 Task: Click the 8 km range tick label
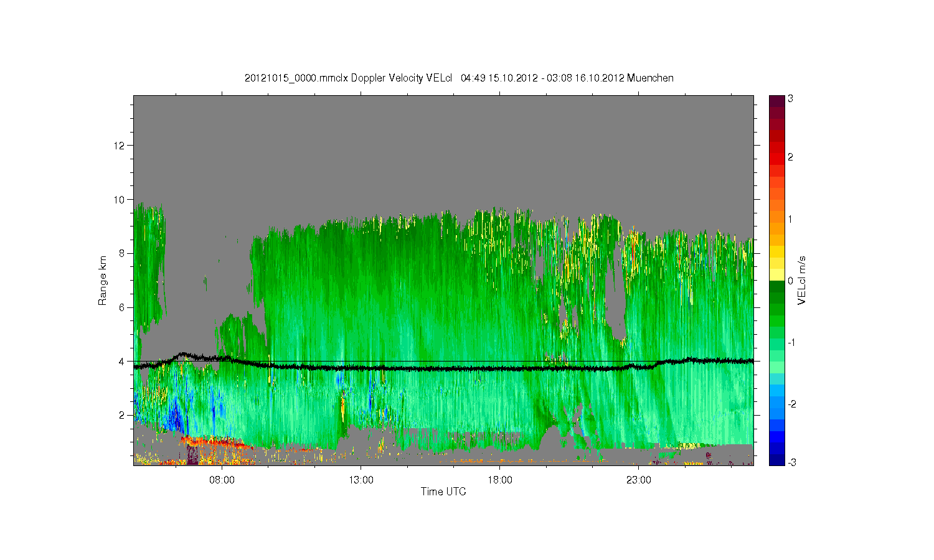click(x=123, y=253)
